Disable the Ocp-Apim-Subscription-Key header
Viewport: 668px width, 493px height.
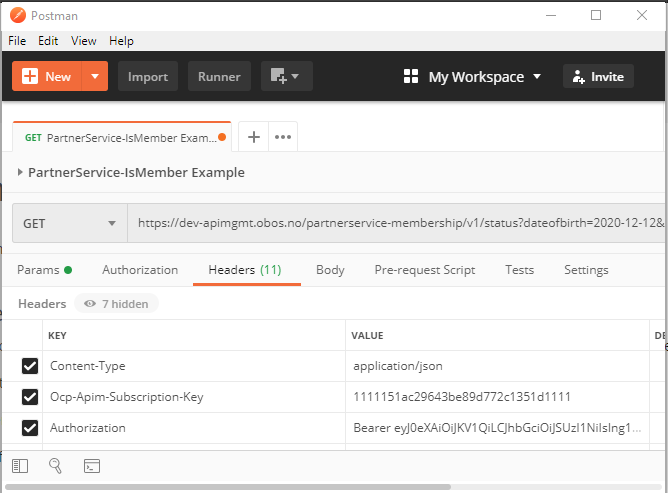click(x=30, y=397)
